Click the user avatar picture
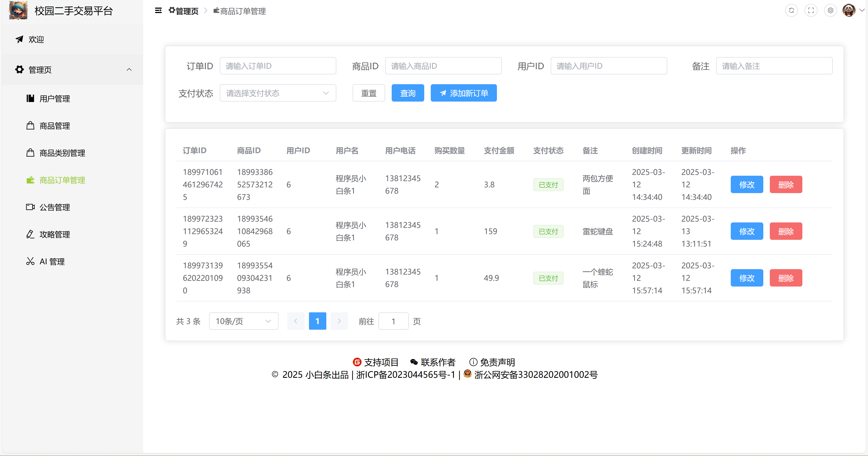Image resolution: width=868 pixels, height=456 pixels. point(848,10)
